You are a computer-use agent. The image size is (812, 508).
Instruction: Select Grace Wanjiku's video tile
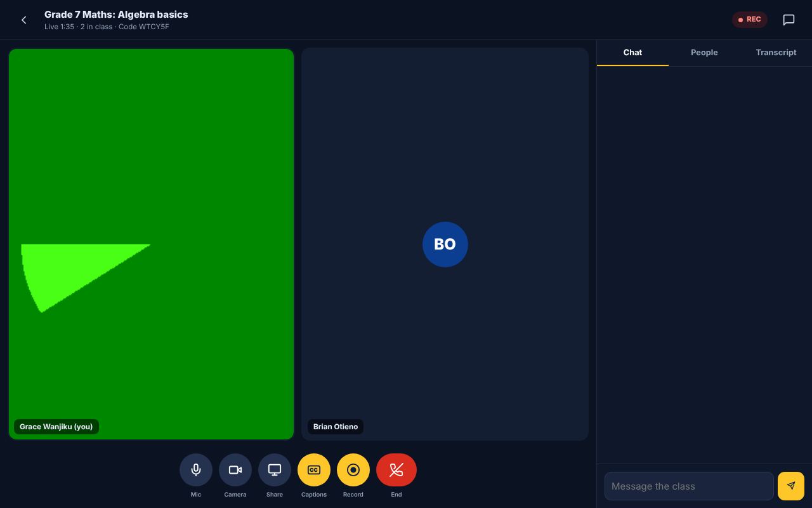[151, 244]
